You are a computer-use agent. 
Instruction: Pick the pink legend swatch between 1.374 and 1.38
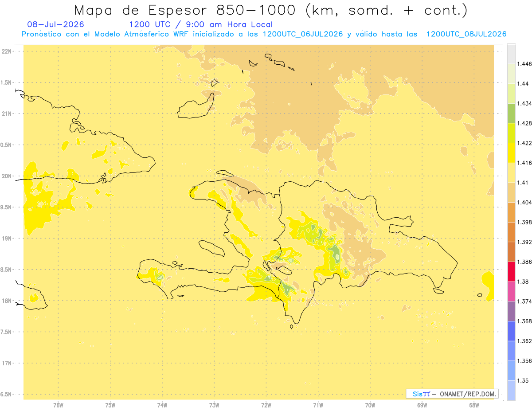(x=511, y=291)
